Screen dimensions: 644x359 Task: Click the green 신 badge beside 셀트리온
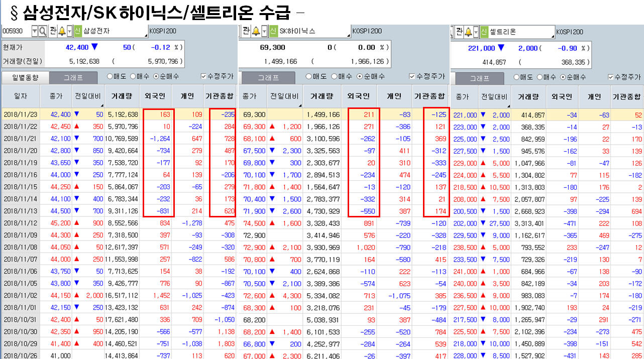(484, 32)
